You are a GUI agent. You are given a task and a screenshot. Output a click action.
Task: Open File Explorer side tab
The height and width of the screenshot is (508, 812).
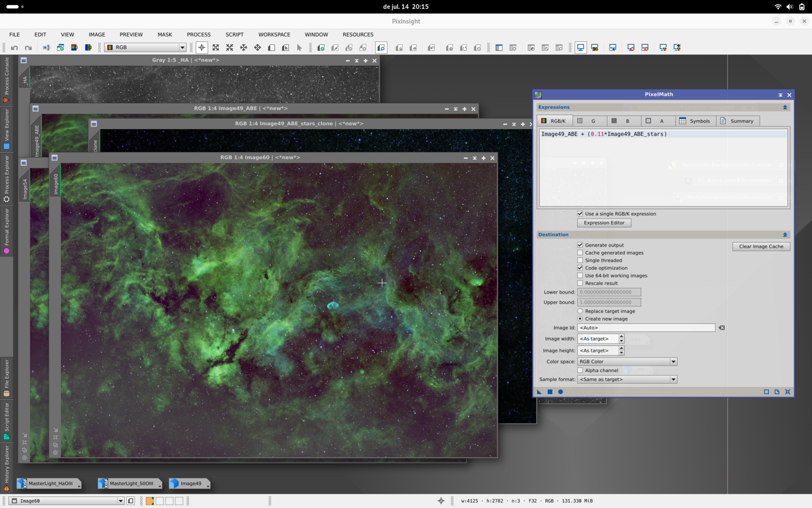point(6,378)
